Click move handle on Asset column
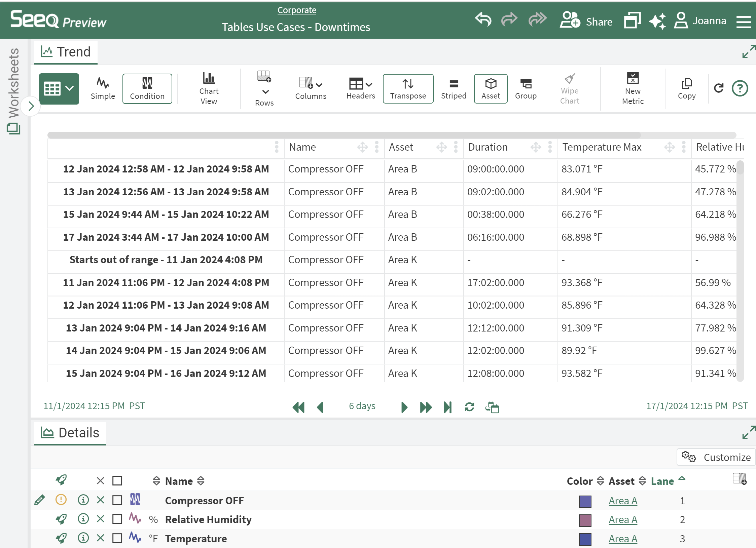The width and height of the screenshot is (756, 548). tap(441, 147)
